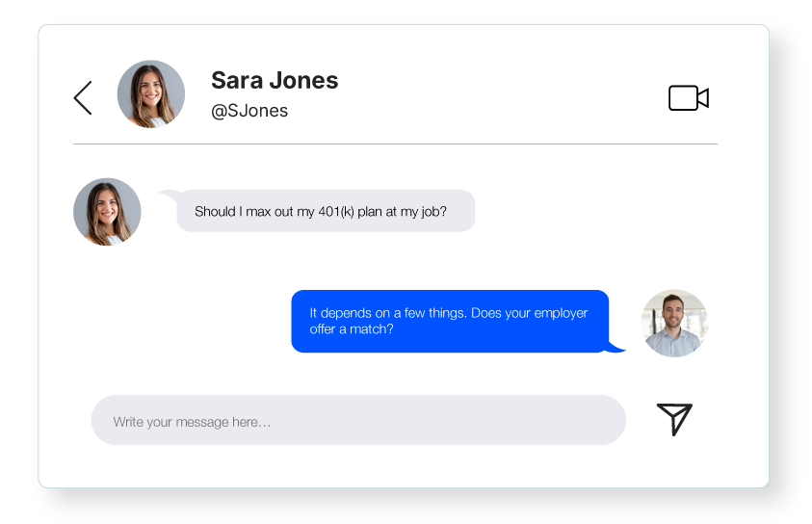Start a video call with Sara Jones
Image resolution: width=812 pixels, height=524 pixels.
689,98
